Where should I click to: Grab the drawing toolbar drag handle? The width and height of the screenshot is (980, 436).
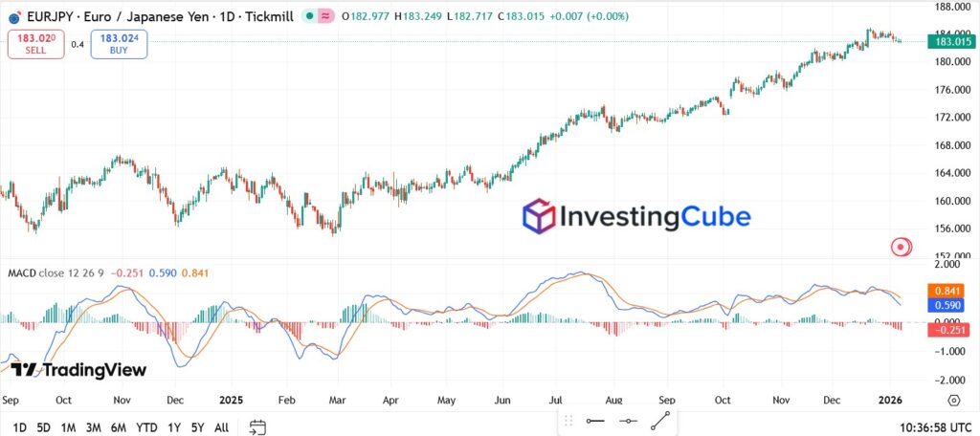pyautogui.click(x=568, y=421)
